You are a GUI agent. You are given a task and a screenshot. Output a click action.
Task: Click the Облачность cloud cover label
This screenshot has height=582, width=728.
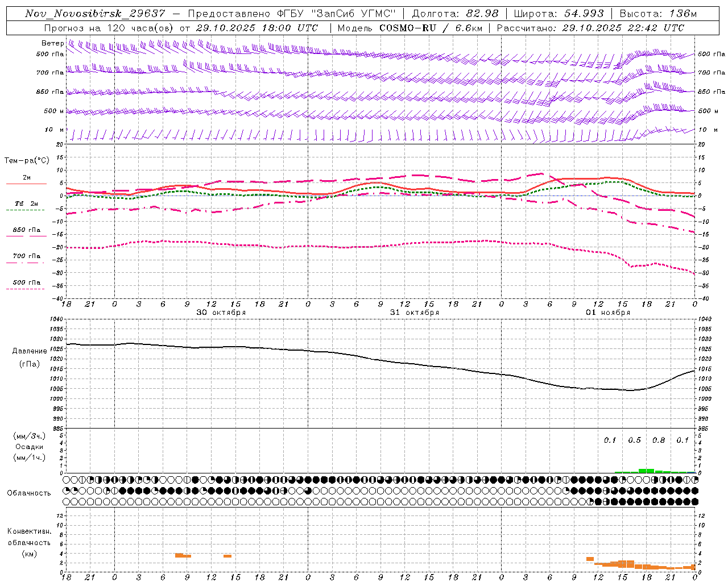(29, 493)
